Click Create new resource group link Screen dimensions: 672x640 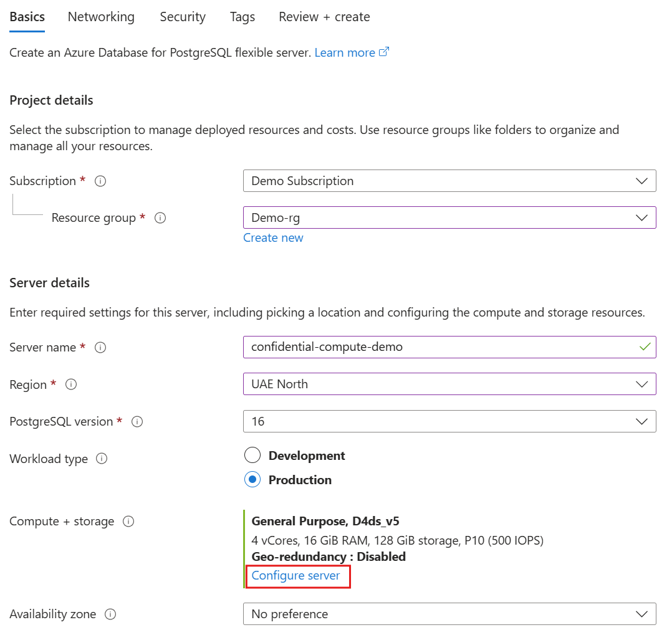click(273, 237)
